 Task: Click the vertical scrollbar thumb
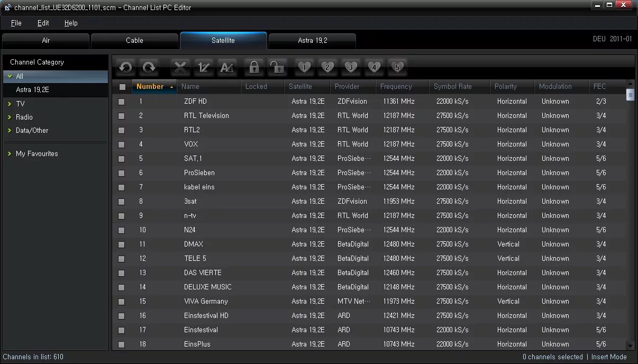[630, 95]
